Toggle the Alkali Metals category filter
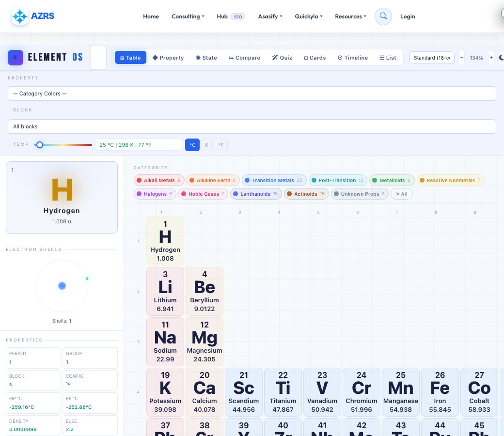504x436 pixels. click(x=159, y=180)
